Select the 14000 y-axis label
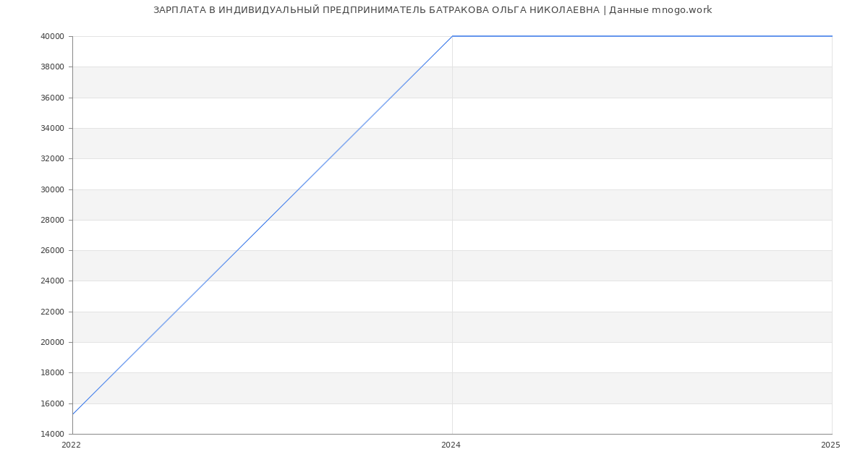 (52, 435)
